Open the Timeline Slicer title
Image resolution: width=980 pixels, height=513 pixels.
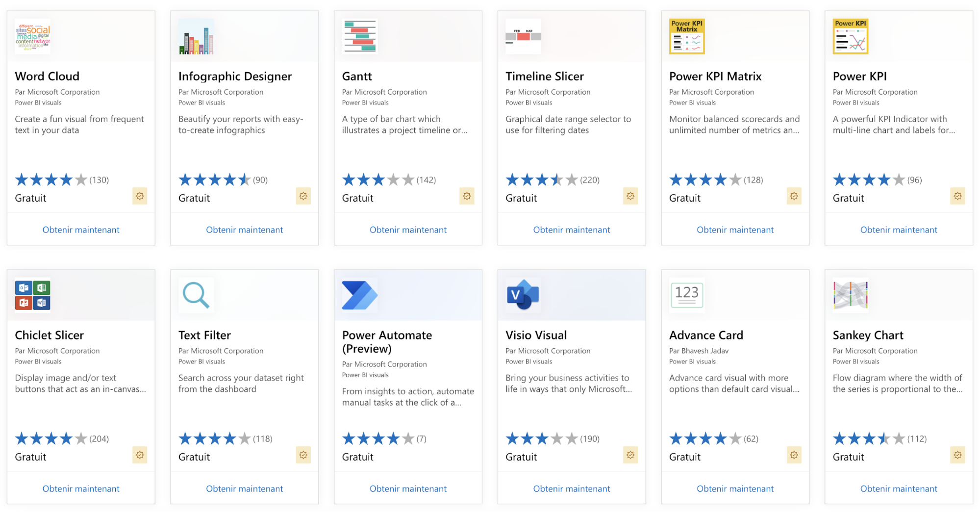click(545, 77)
